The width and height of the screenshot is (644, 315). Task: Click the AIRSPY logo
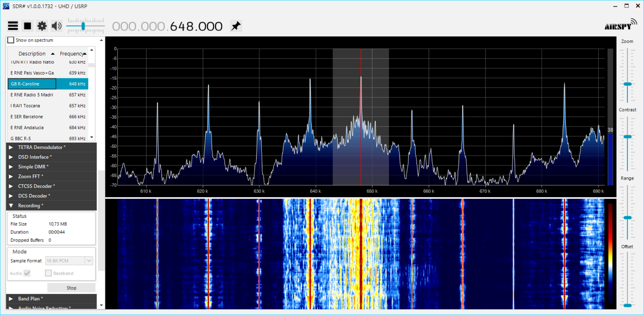coord(621,25)
